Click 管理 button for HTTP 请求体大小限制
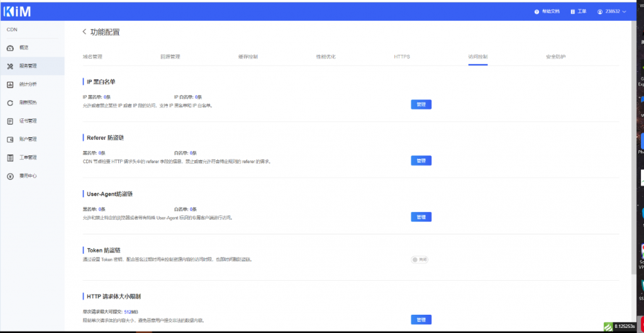 point(421,319)
